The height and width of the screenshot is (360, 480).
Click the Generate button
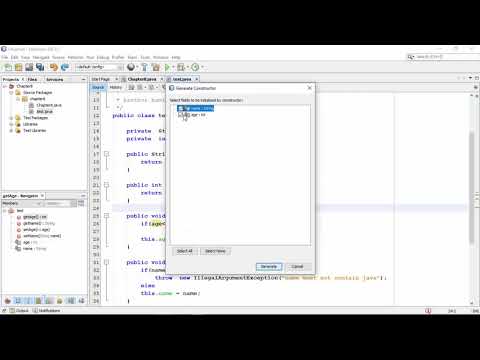tap(269, 266)
